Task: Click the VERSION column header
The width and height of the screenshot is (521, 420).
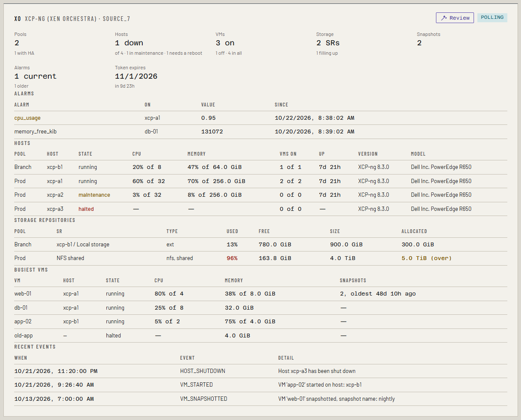Action: [368, 154]
